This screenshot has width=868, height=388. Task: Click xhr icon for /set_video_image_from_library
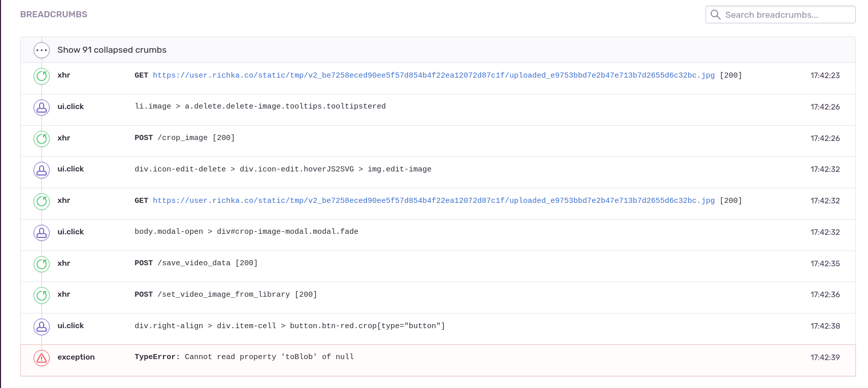tap(42, 295)
